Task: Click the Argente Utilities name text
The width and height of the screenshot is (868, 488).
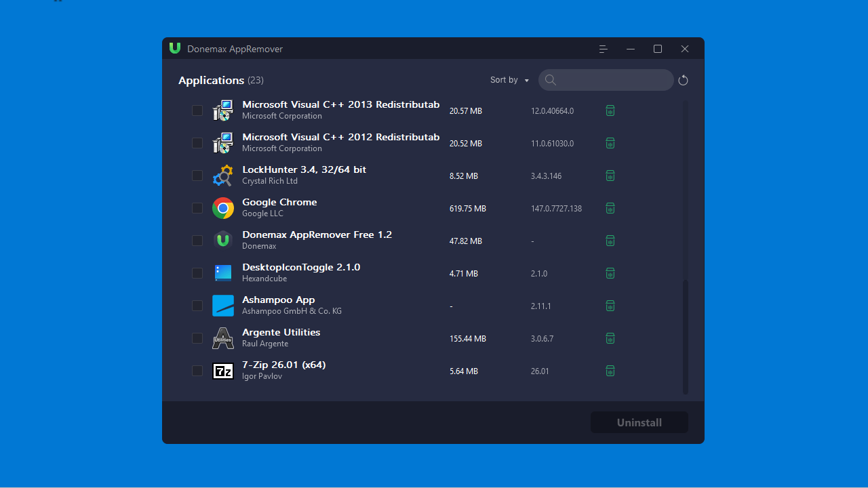Action: pyautogui.click(x=281, y=332)
